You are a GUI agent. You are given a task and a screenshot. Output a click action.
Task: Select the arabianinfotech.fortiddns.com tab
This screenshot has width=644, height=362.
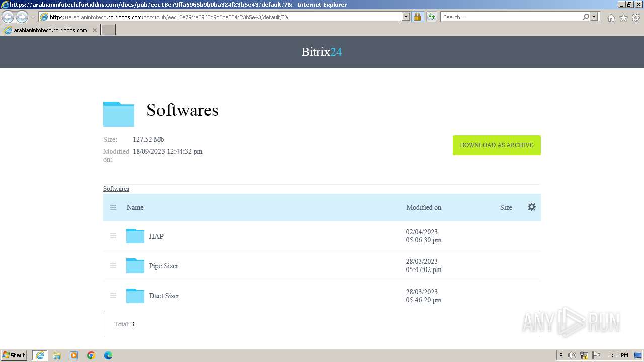click(x=50, y=30)
